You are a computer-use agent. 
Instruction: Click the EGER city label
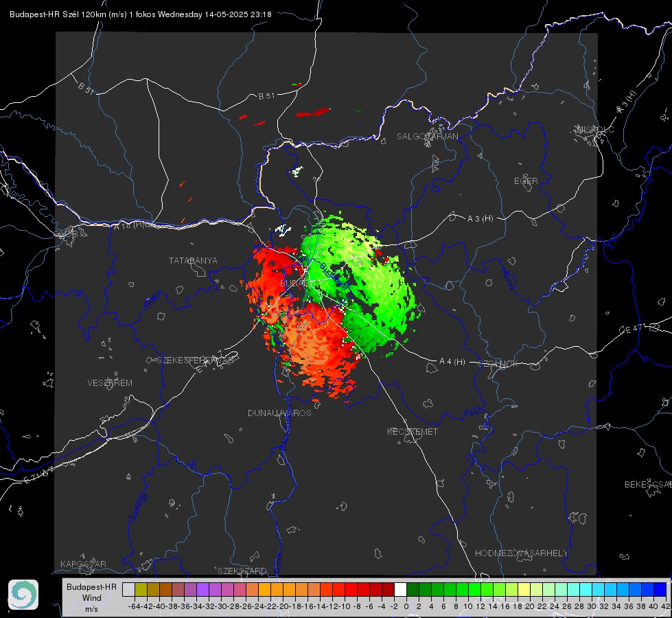[x=526, y=181]
